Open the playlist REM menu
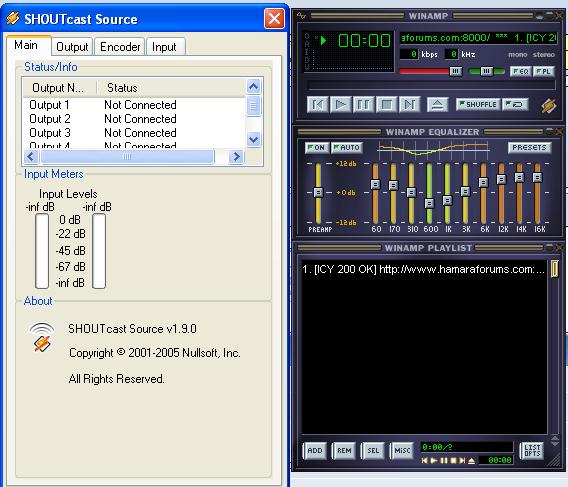 pos(344,450)
